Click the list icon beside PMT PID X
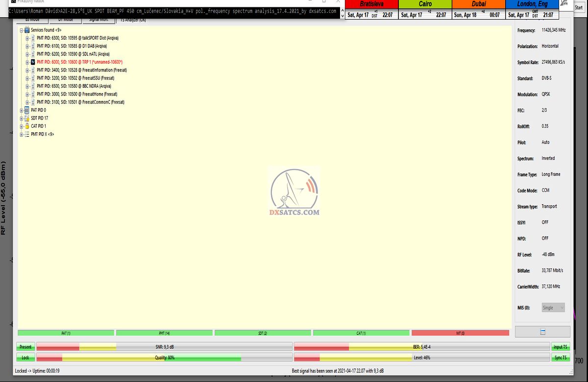Image resolution: width=588 pixels, height=382 pixels. coord(27,134)
